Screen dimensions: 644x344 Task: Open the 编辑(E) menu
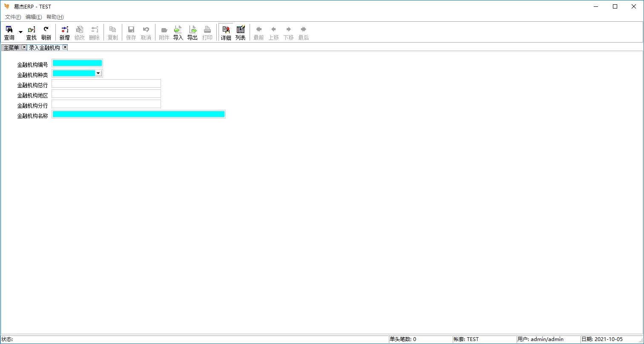(34, 17)
